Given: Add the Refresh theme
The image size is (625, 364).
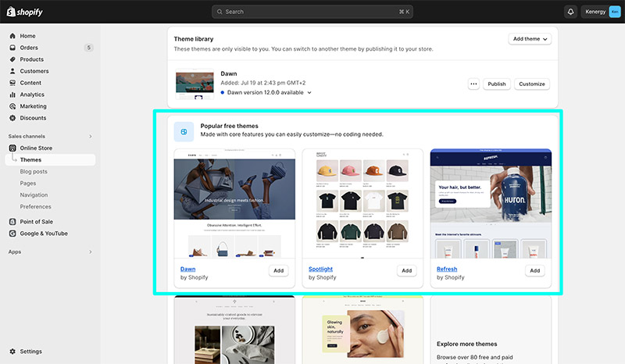Looking at the screenshot, I should coord(535,270).
